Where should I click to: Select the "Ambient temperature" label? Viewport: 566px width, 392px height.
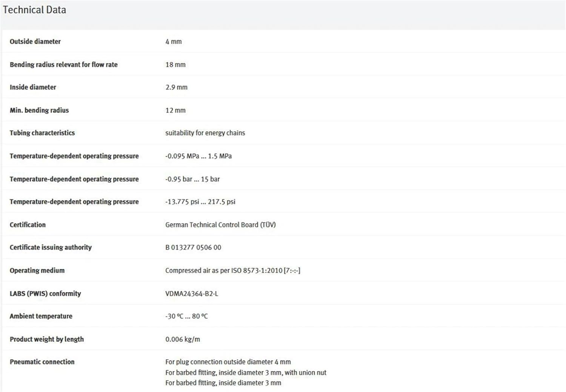[x=41, y=316]
